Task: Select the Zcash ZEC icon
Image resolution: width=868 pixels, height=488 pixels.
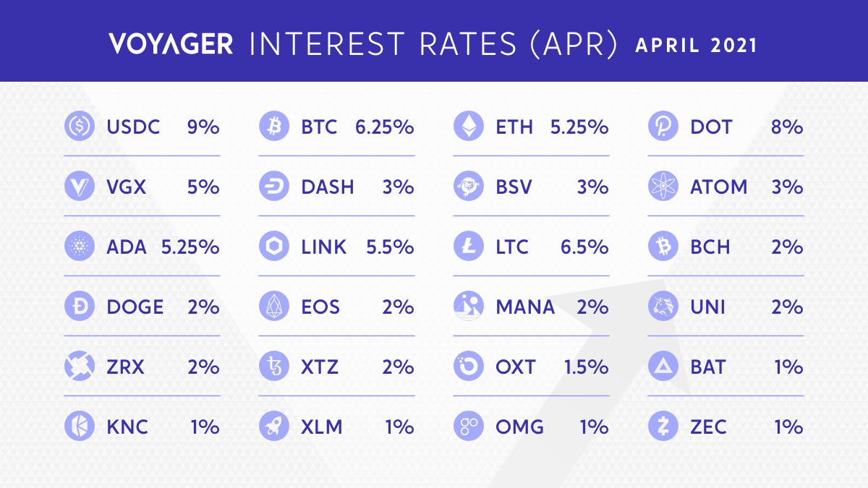Action: 661,427
